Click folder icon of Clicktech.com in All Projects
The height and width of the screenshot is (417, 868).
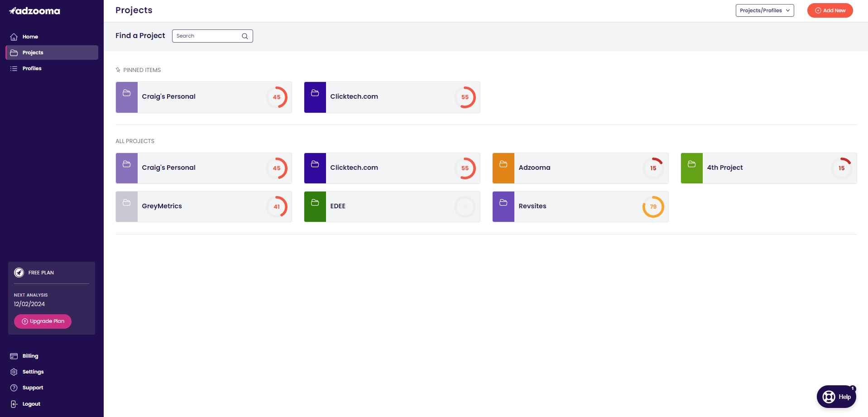pos(315,164)
